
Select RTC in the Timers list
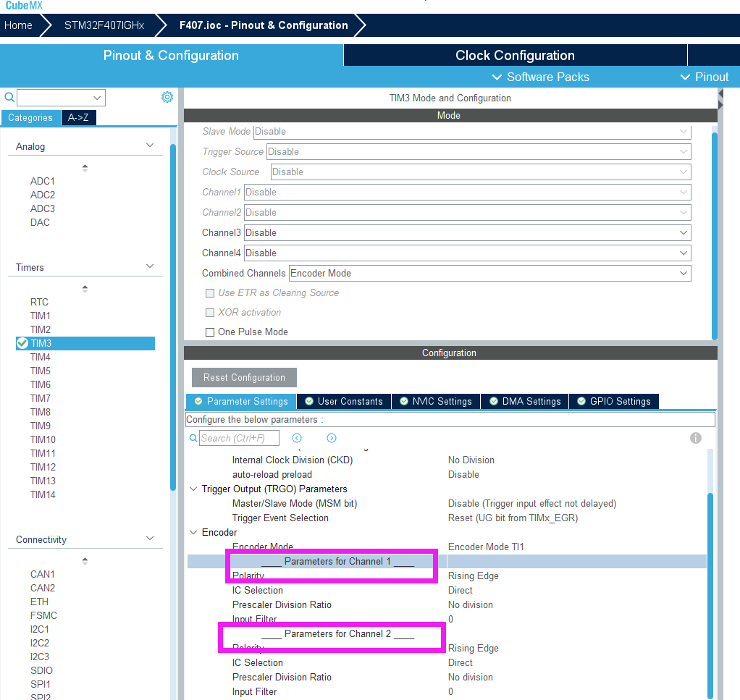39,302
